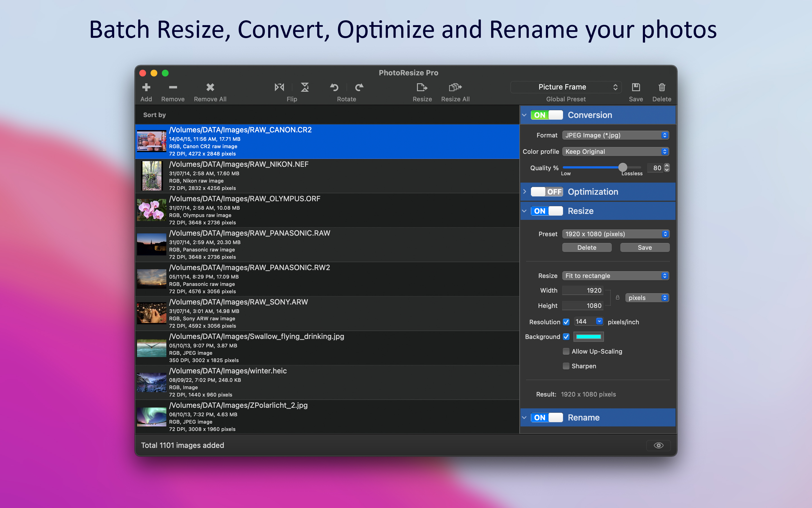
Task: Collapse the Resize section chevron
Action: point(524,211)
